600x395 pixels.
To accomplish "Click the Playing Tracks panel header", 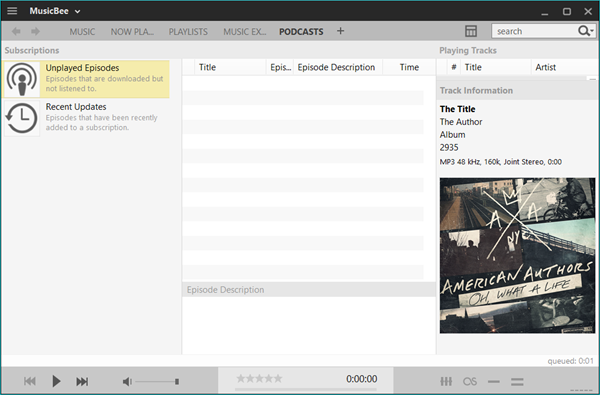I will click(468, 51).
